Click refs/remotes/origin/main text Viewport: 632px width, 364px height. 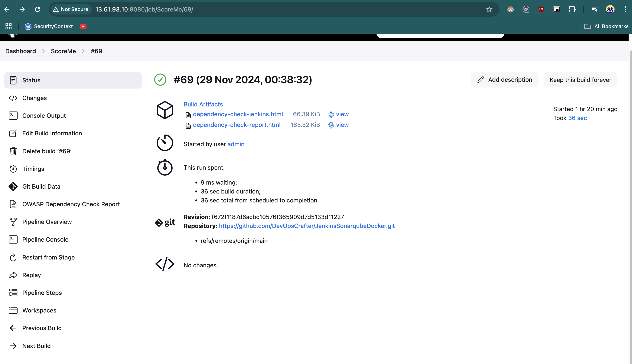(x=234, y=241)
